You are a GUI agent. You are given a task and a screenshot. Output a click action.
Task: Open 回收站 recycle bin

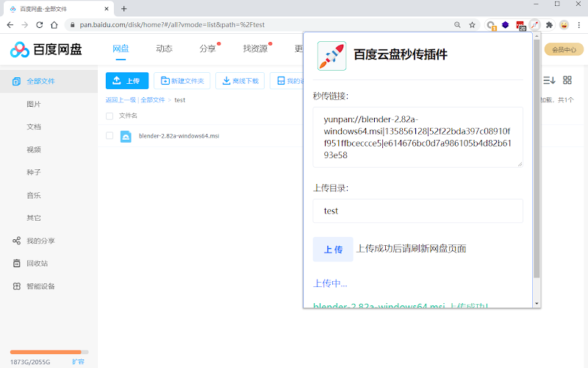pyautogui.click(x=37, y=263)
